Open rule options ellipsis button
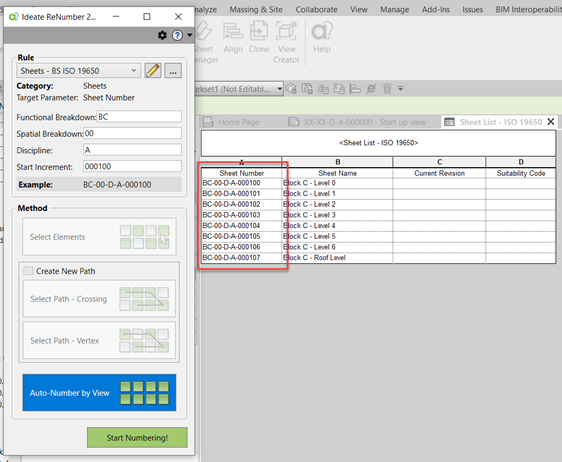Screen dimensions: 562x462 pyautogui.click(x=173, y=71)
